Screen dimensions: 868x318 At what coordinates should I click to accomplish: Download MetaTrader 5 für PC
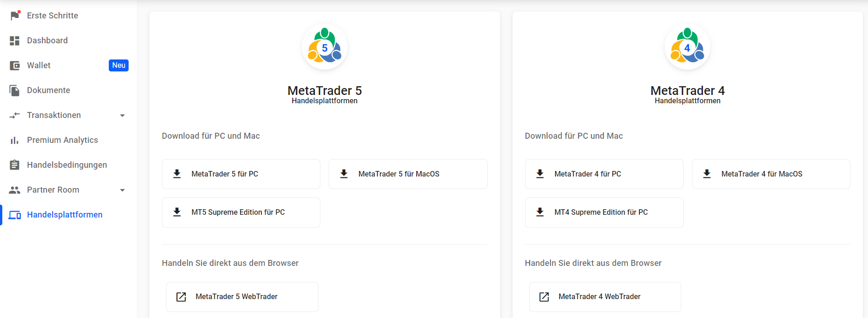pos(241,174)
